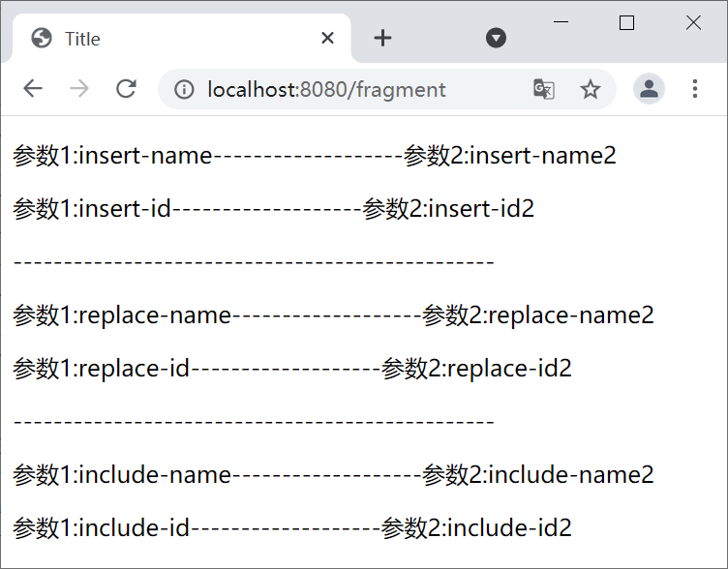
Task: Click the back navigation arrow
Action: pyautogui.click(x=33, y=89)
